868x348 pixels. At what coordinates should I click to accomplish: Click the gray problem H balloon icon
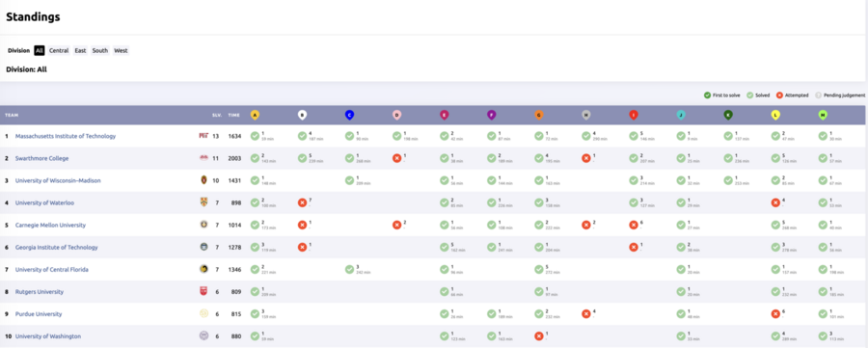point(586,115)
